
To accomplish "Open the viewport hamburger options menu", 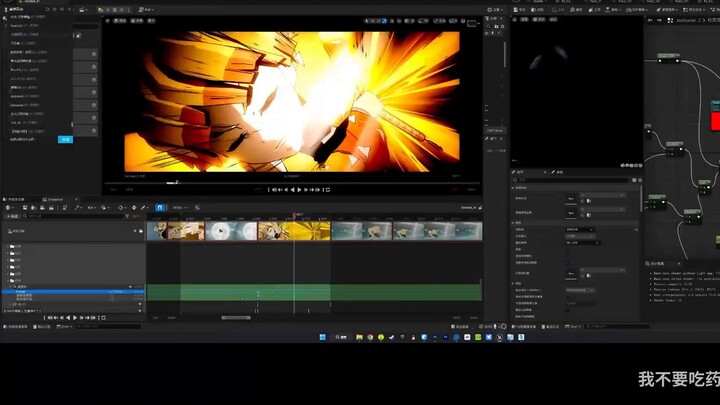I will point(107,21).
